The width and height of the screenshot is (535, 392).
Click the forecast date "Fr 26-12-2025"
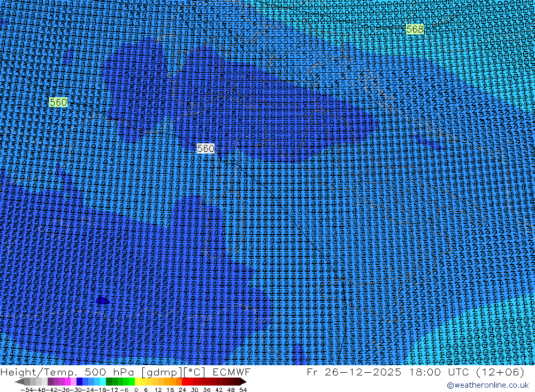click(354, 372)
